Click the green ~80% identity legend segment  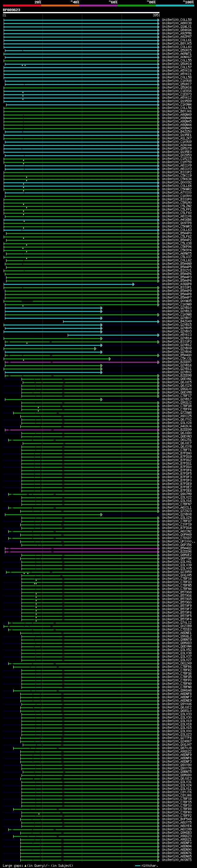point(137,6)
